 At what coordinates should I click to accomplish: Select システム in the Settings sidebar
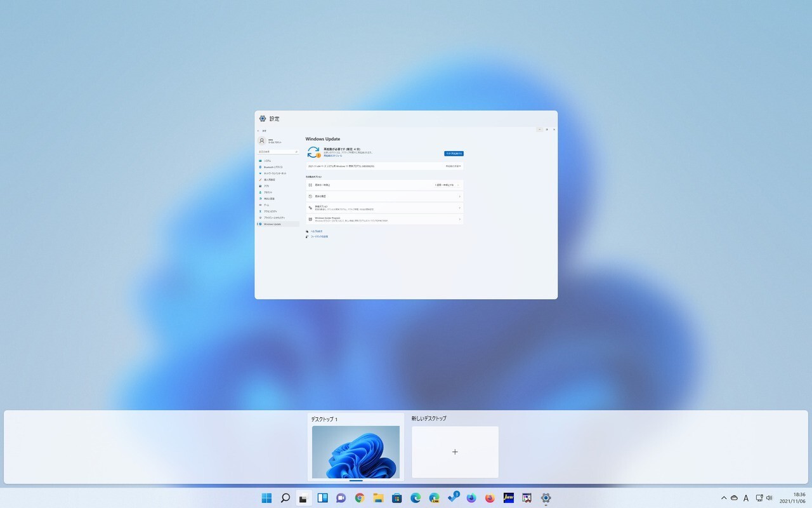(278, 161)
